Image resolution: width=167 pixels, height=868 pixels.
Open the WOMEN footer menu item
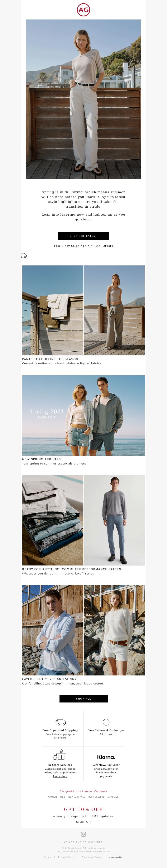[x=52, y=797]
